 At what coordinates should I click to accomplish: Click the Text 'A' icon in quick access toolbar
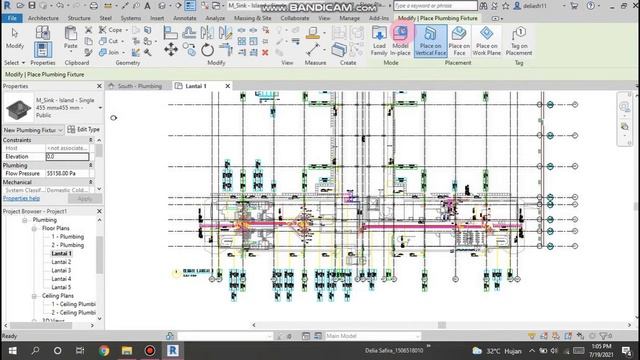pos(147,6)
